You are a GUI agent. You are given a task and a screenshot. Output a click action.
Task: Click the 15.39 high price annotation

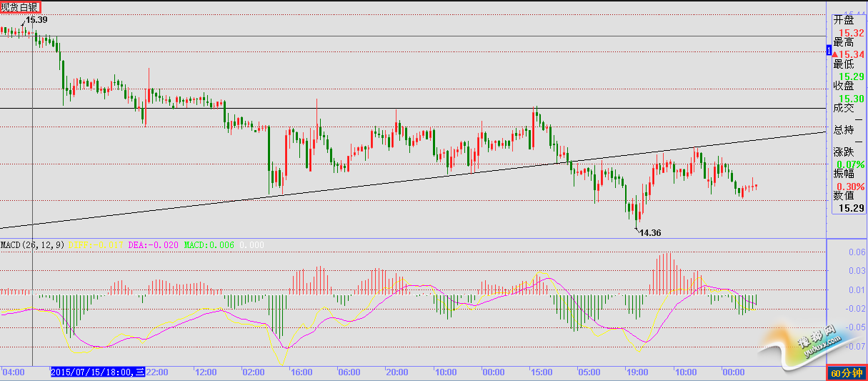pyautogui.click(x=36, y=20)
